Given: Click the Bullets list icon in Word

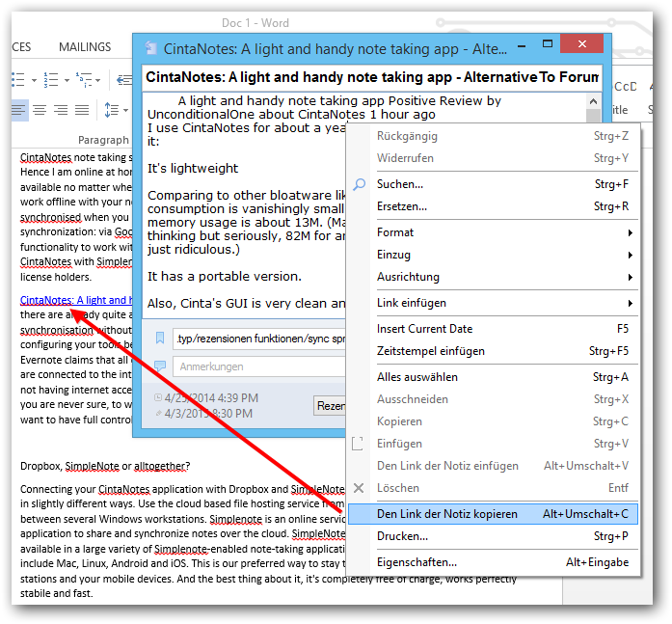Looking at the screenshot, I should [18, 80].
